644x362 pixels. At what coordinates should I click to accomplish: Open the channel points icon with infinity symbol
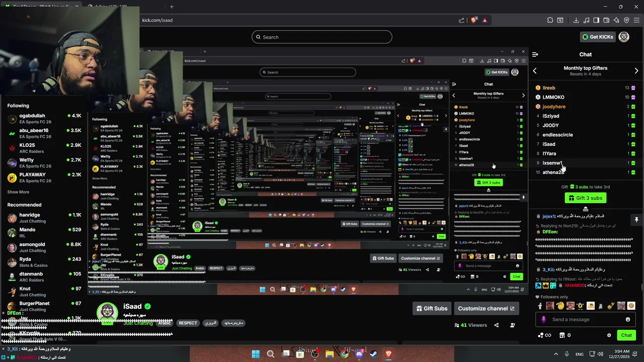(x=544, y=335)
